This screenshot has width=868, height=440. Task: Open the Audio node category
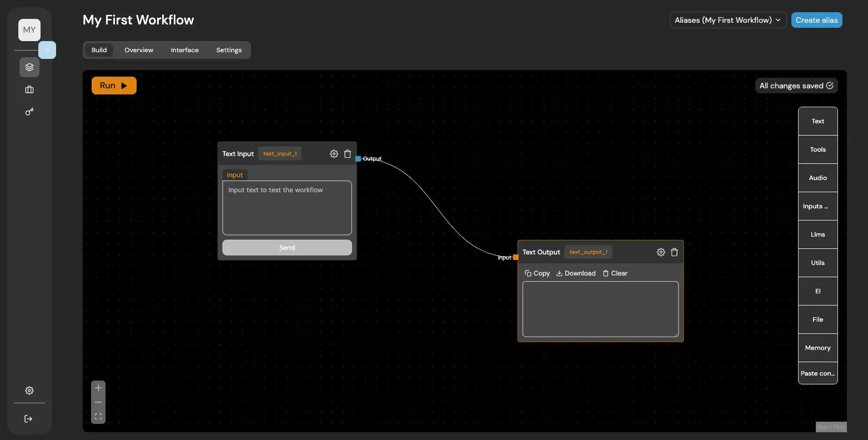click(x=818, y=178)
